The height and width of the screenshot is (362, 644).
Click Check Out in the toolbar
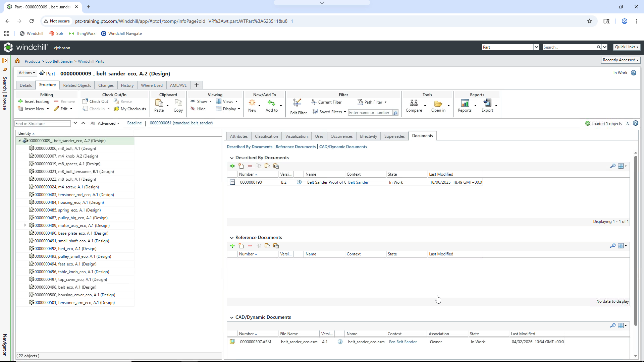coord(96,102)
